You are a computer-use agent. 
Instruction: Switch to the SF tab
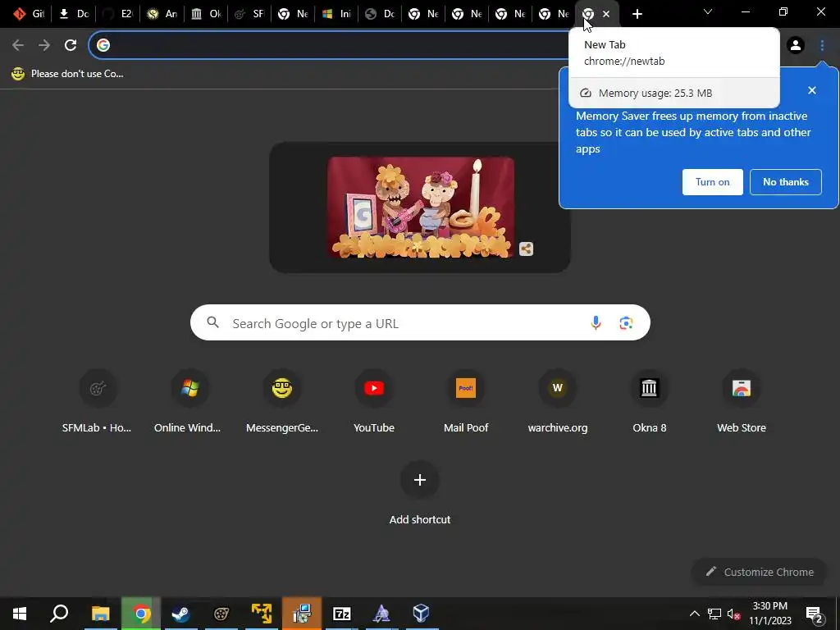tap(249, 14)
